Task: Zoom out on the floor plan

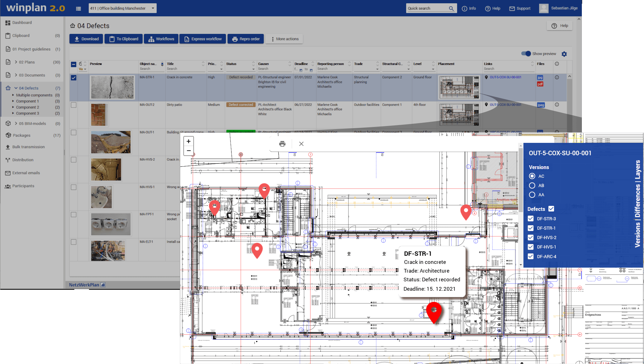Action: (x=189, y=151)
